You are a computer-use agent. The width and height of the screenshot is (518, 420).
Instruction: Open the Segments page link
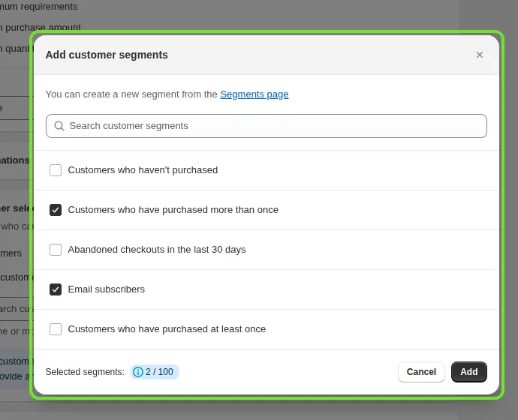coord(254,94)
